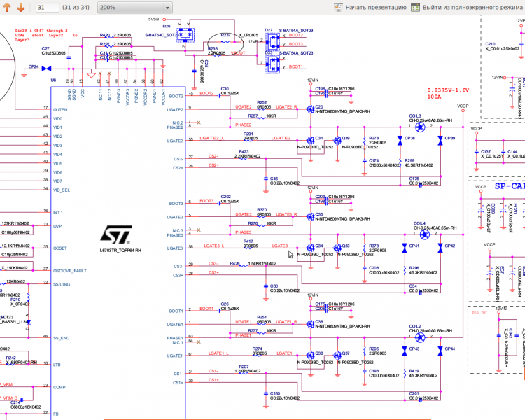Click the 'R207' resistor designator
The image size is (525, 420).
pos(244,367)
